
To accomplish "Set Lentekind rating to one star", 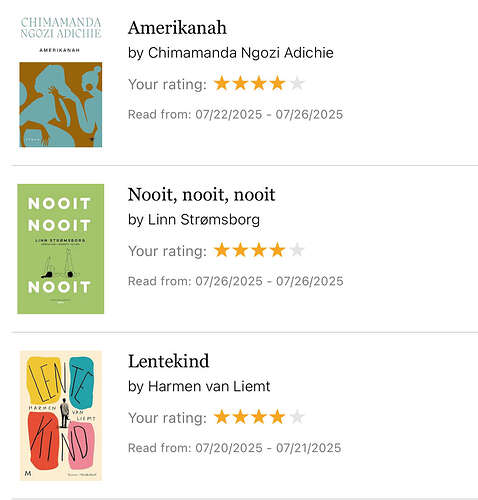I will coord(221,417).
